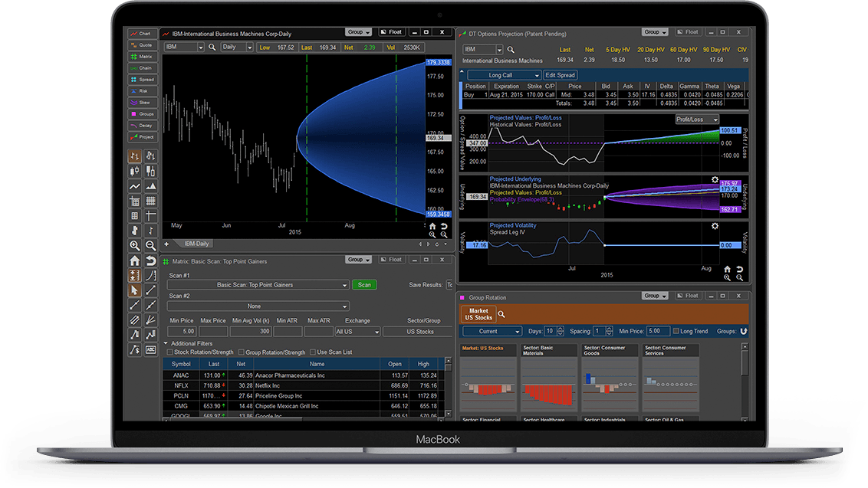Open the Skew panel from the sidebar
This screenshot has height=488, width=868.
tap(143, 103)
